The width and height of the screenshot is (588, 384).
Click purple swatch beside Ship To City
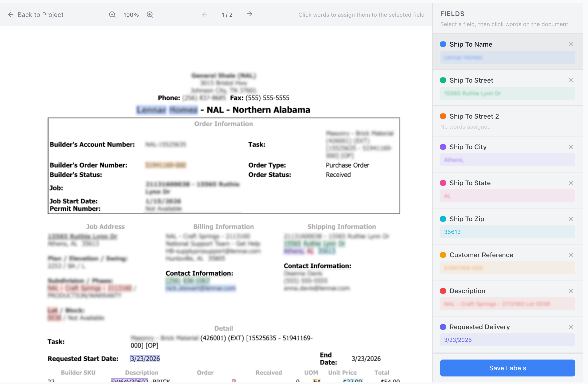click(x=443, y=147)
